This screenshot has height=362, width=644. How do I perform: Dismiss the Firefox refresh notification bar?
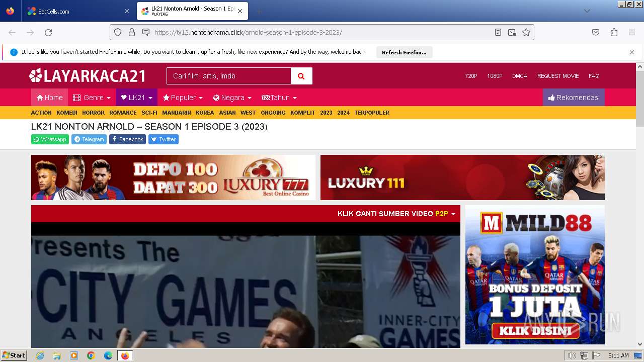(632, 52)
